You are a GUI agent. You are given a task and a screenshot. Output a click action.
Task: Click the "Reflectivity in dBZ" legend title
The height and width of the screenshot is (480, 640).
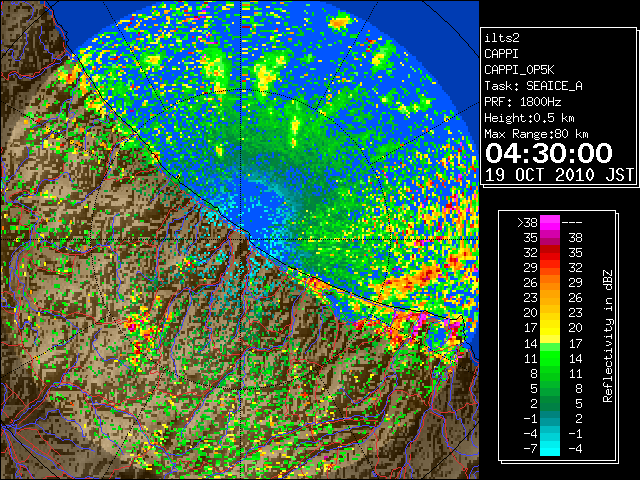click(x=608, y=336)
